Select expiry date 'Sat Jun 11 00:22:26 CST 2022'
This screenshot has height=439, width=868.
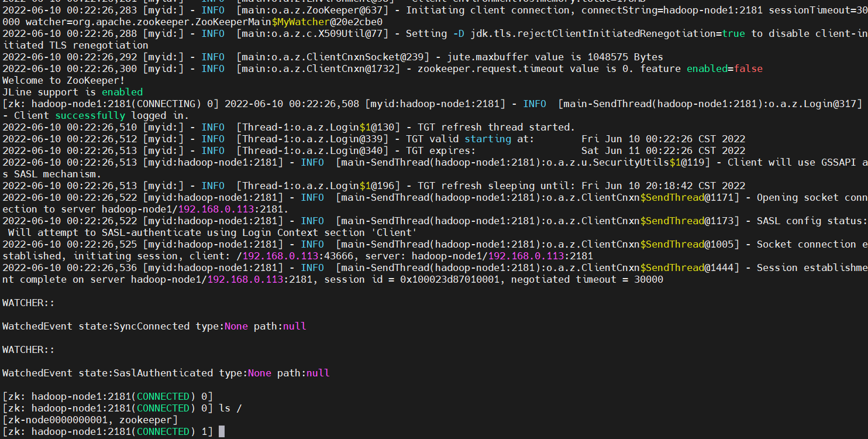(663, 150)
